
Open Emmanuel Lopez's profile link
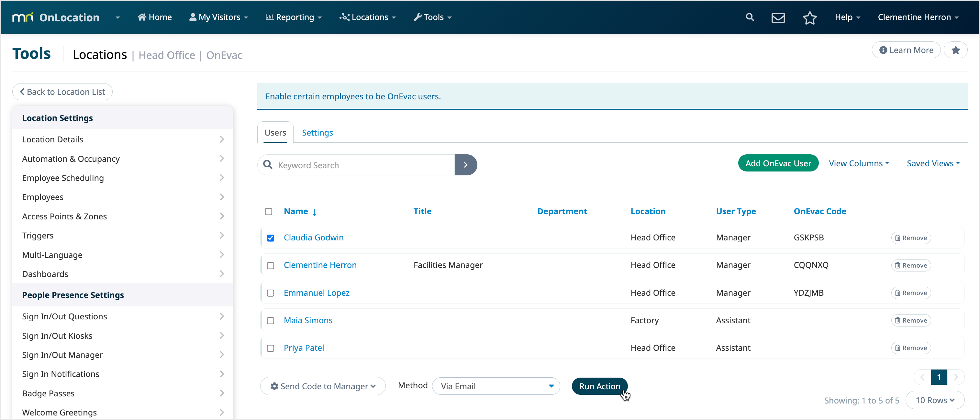tap(317, 293)
